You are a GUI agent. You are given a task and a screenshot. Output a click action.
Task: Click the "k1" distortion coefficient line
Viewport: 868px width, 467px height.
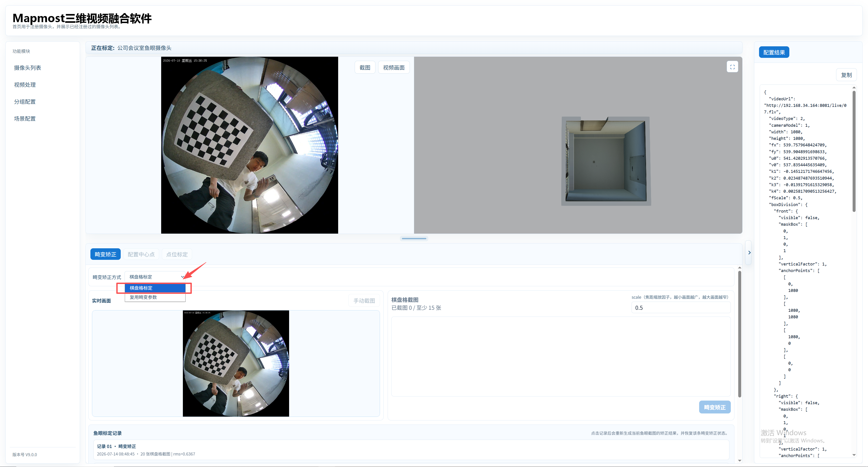(x=801, y=171)
